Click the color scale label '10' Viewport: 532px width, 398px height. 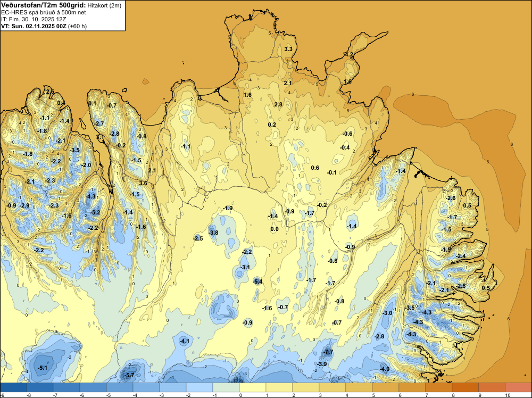pyautogui.click(x=508, y=395)
